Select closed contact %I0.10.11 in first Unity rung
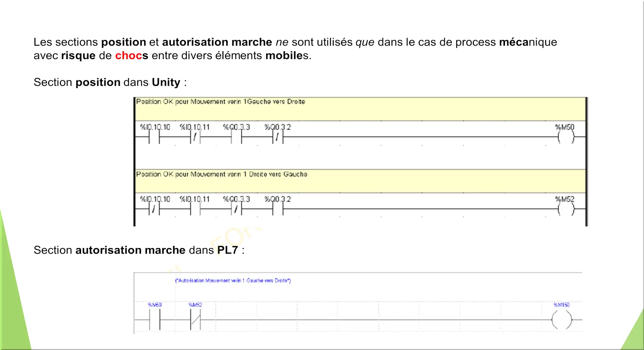Screen dimensions: 644x350 [x=195, y=137]
